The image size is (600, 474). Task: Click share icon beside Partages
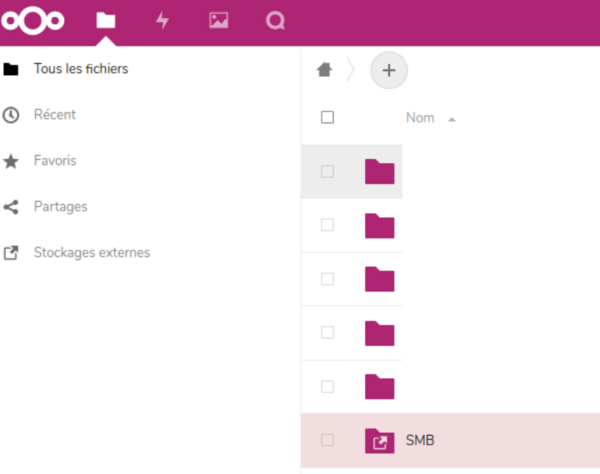coord(11,207)
